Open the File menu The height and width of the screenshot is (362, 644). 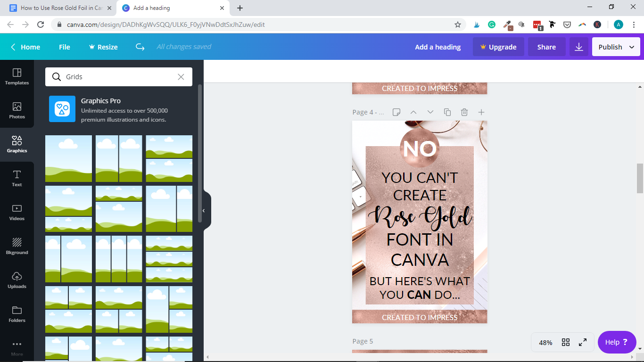point(65,47)
